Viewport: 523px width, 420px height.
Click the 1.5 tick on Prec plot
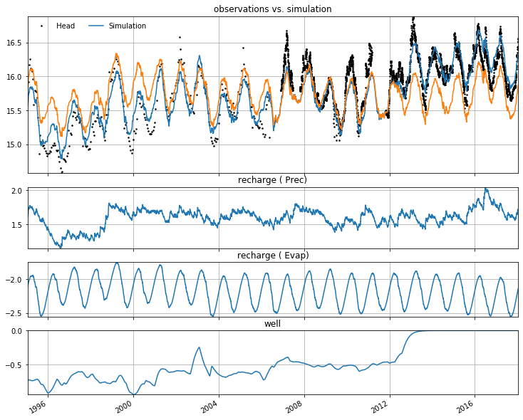[x=16, y=225]
